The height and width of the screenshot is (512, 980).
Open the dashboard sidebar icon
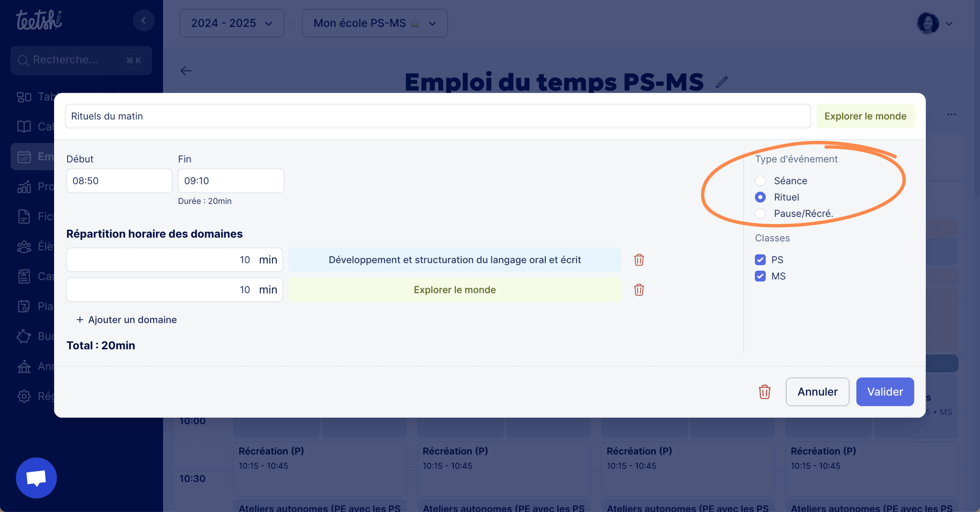pos(24,97)
